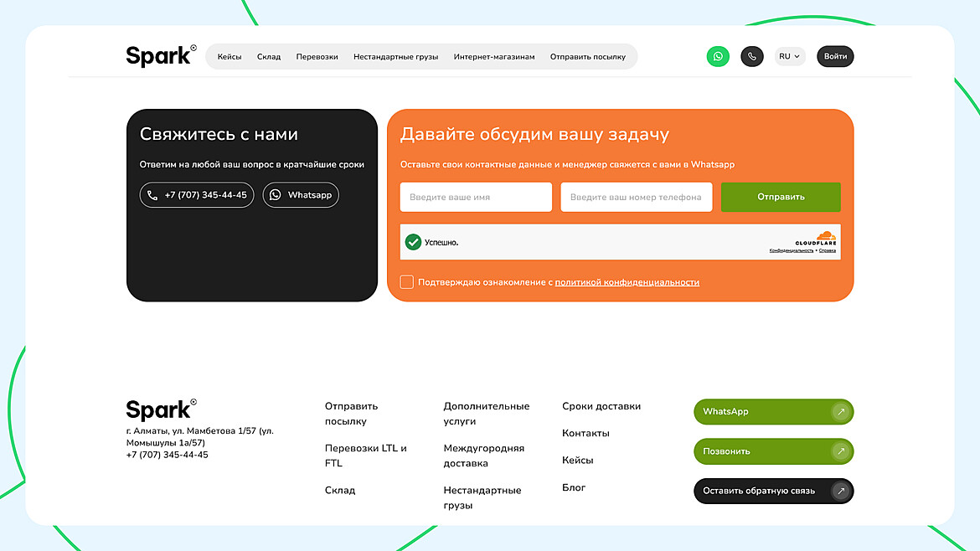Click the green Успешно checkmark icon
Viewport: 980px width, 551px height.
[413, 242]
